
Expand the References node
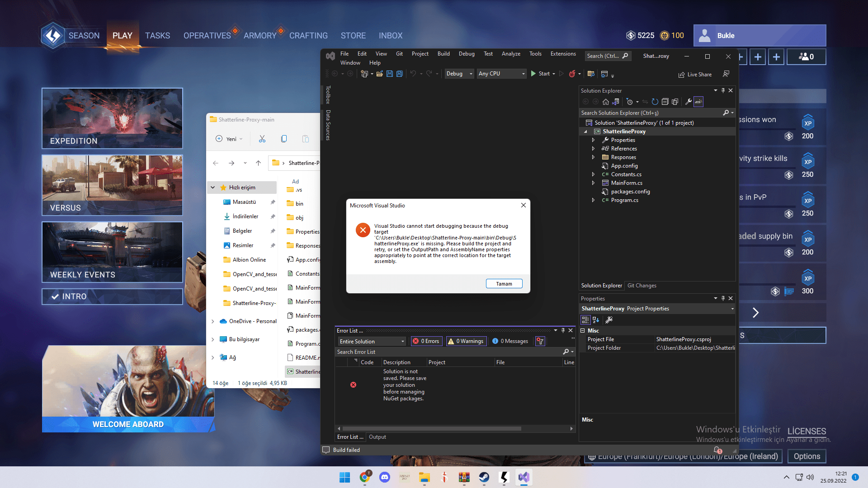[593, 149]
